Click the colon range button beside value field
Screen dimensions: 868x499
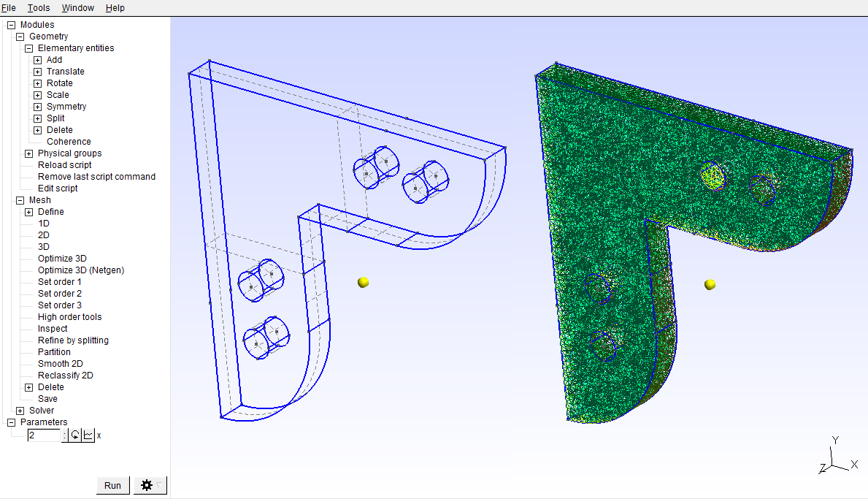point(65,435)
